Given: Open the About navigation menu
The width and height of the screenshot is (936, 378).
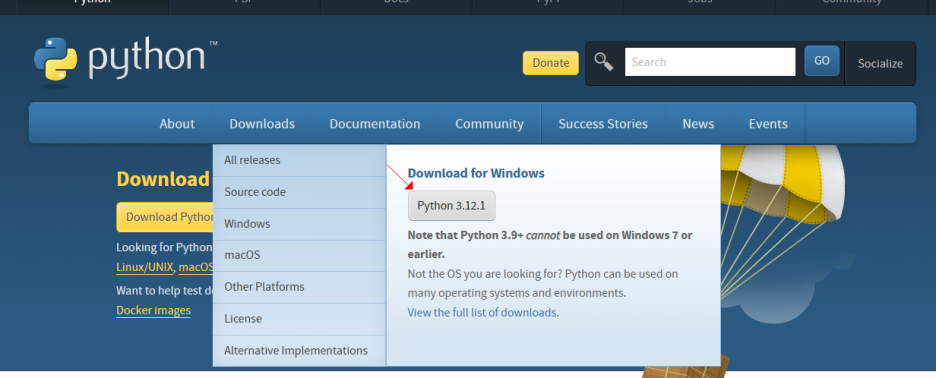Looking at the screenshot, I should pyautogui.click(x=177, y=124).
